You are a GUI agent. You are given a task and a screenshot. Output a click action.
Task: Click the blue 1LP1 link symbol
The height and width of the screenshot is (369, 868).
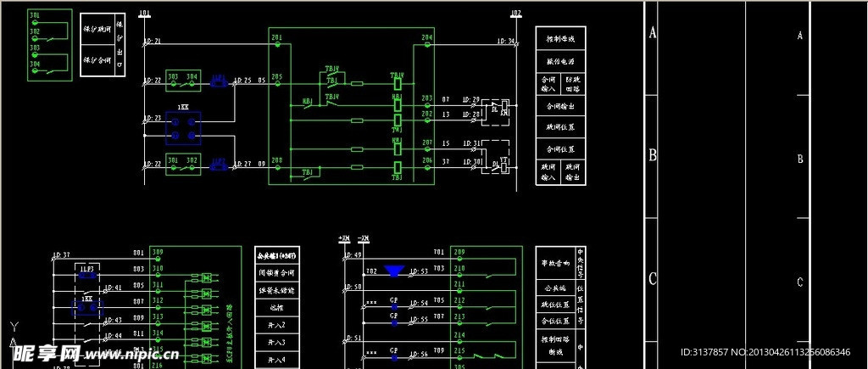(x=220, y=83)
